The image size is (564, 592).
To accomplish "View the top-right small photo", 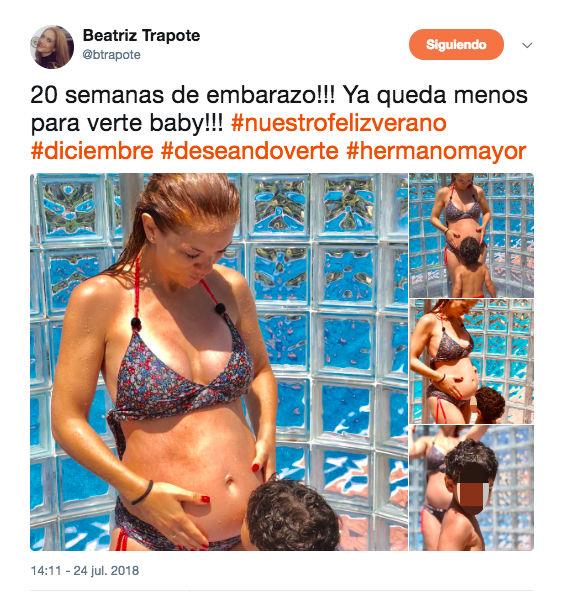I will tap(472, 235).
